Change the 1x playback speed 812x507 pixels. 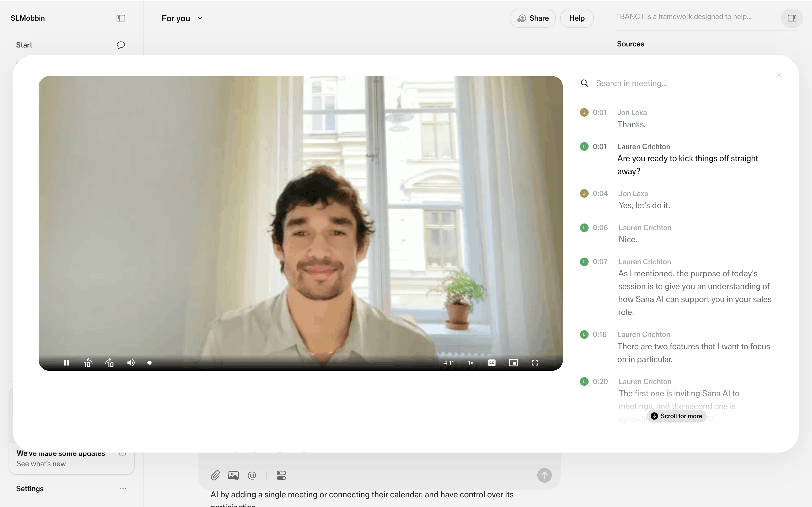point(470,363)
